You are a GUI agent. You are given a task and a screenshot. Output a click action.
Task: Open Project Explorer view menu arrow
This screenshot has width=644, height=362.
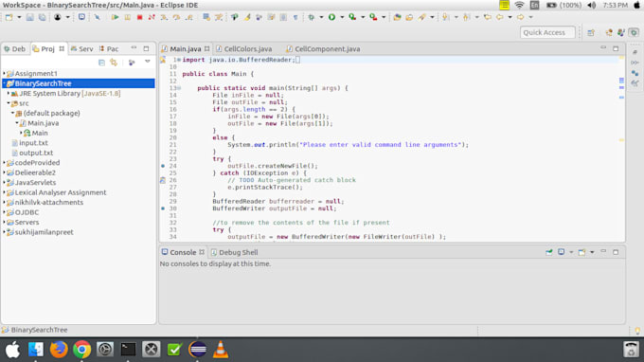(x=148, y=62)
